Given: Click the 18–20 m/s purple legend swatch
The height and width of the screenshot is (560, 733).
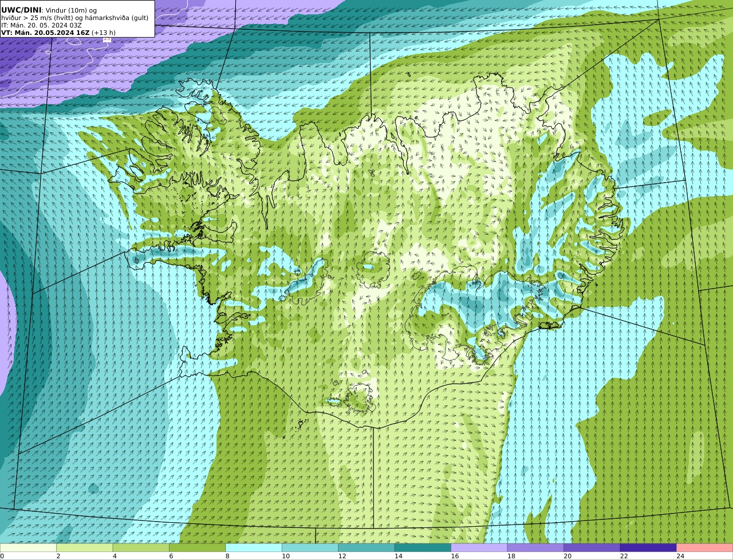Looking at the screenshot, I should (x=535, y=548).
